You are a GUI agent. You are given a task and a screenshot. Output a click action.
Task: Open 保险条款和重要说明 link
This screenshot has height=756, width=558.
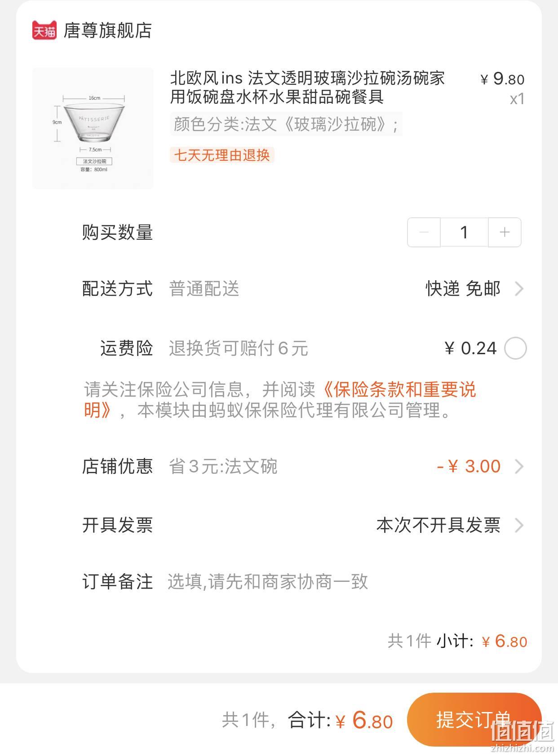[280, 400]
